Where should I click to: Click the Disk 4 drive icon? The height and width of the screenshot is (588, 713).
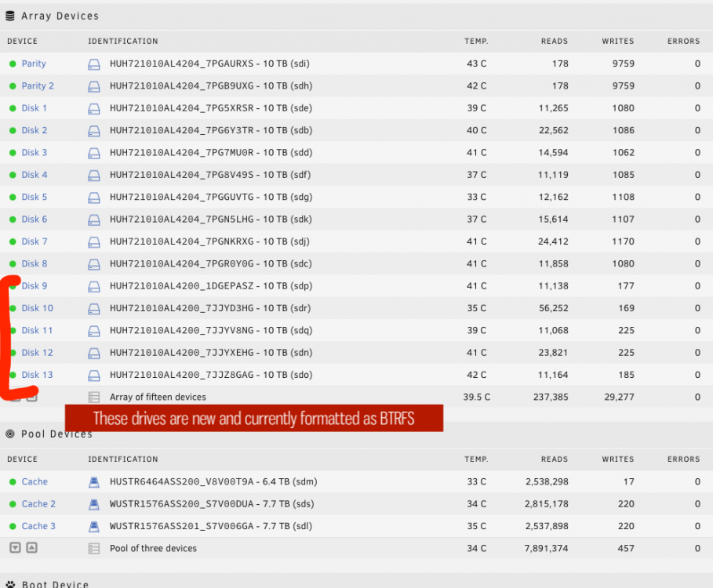[x=93, y=176]
